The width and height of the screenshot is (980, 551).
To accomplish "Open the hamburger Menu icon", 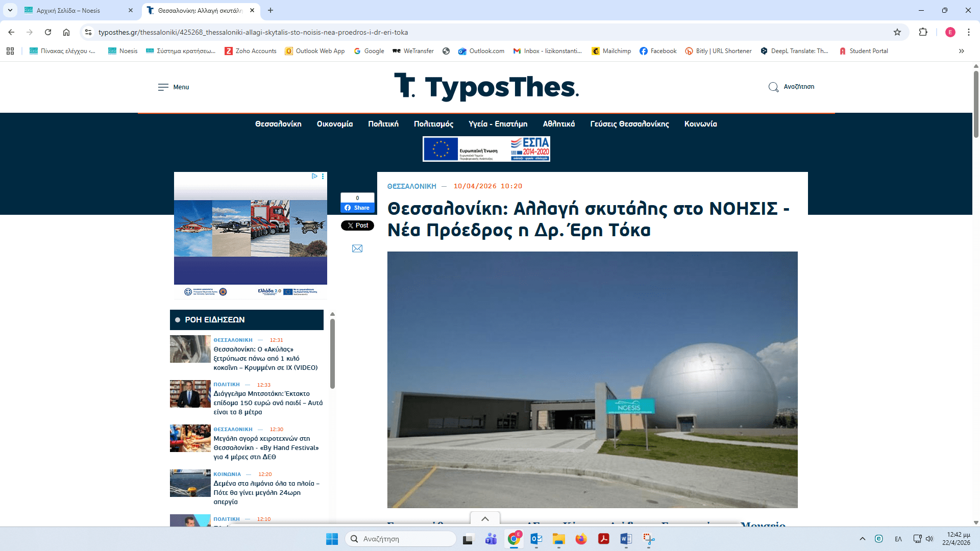I will pyautogui.click(x=163, y=87).
